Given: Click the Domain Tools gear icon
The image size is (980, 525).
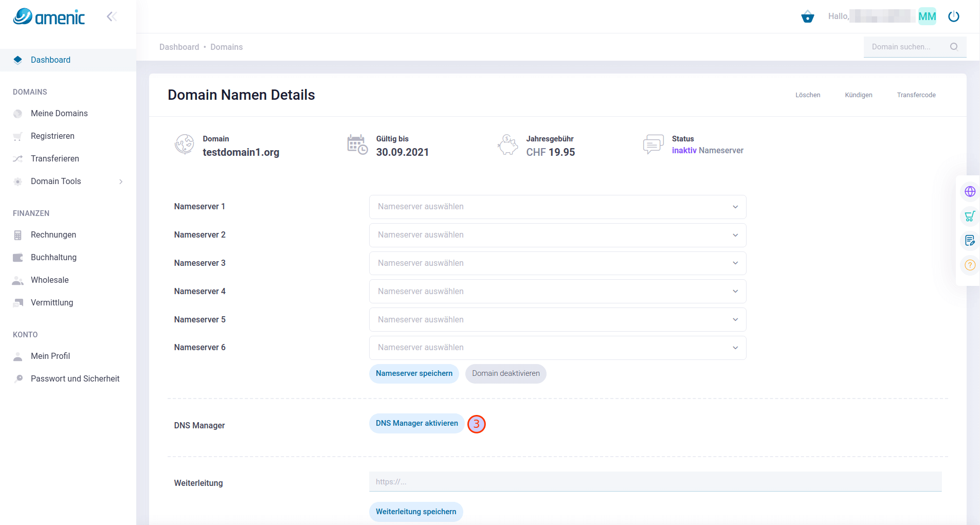Looking at the screenshot, I should [18, 182].
